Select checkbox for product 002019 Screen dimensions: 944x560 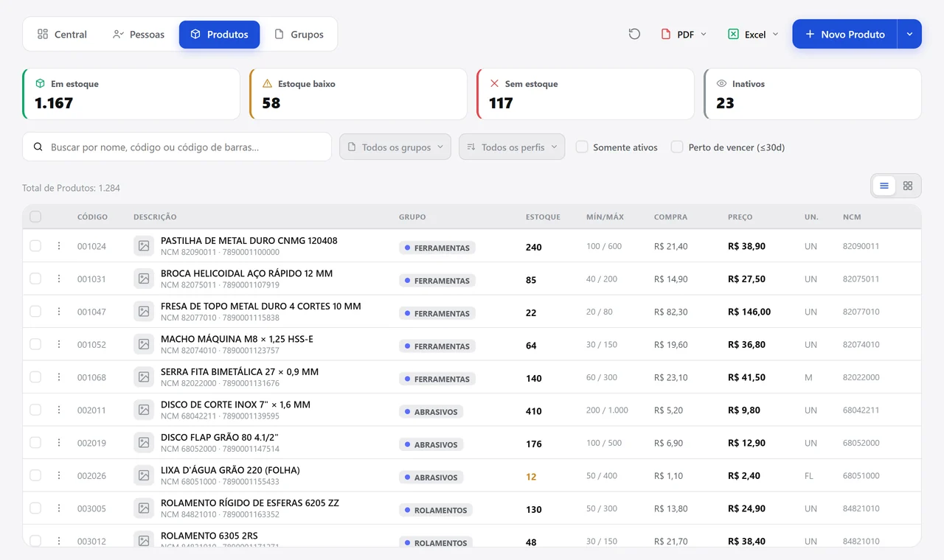pyautogui.click(x=35, y=442)
